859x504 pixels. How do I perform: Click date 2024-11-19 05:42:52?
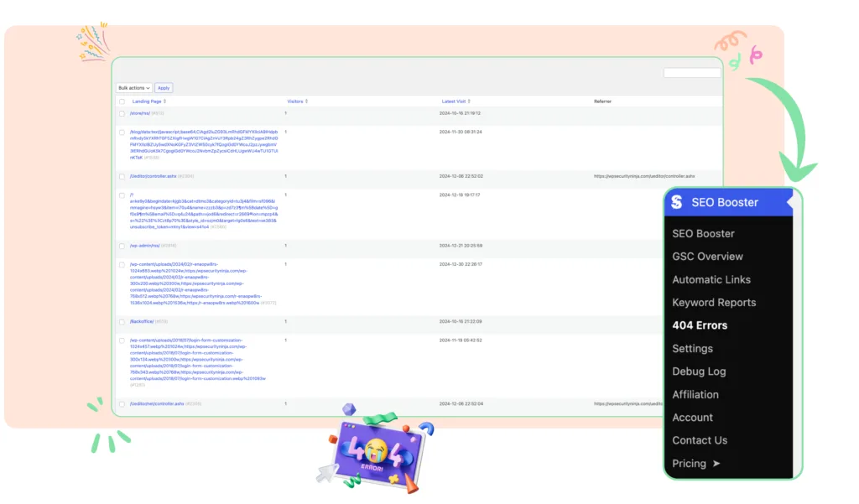click(461, 340)
